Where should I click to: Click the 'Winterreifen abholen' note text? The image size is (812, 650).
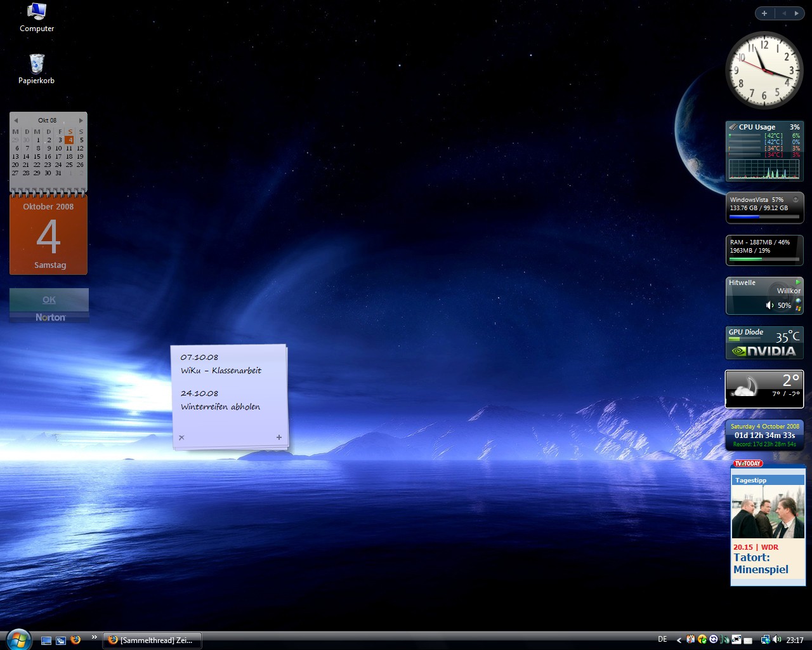[x=220, y=406]
